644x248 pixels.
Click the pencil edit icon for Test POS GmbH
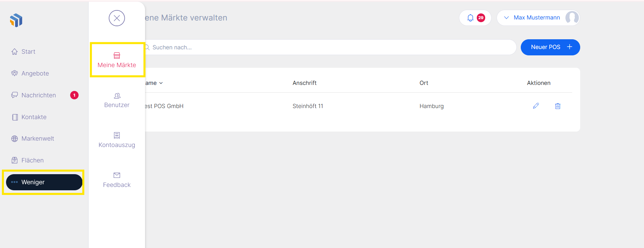(x=536, y=106)
